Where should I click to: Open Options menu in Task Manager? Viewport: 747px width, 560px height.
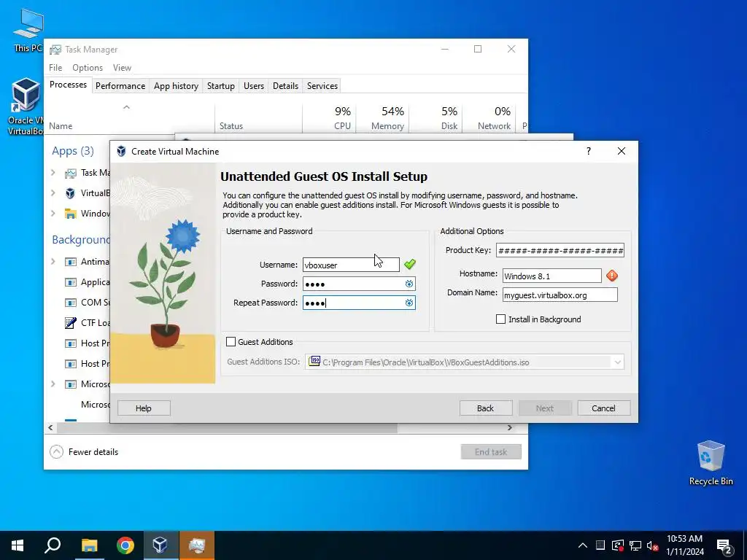point(88,68)
